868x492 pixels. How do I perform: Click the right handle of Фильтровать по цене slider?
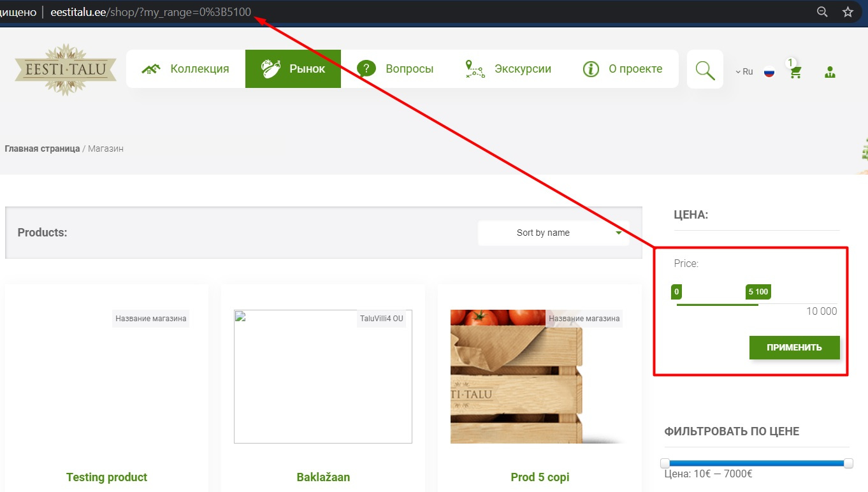848,463
